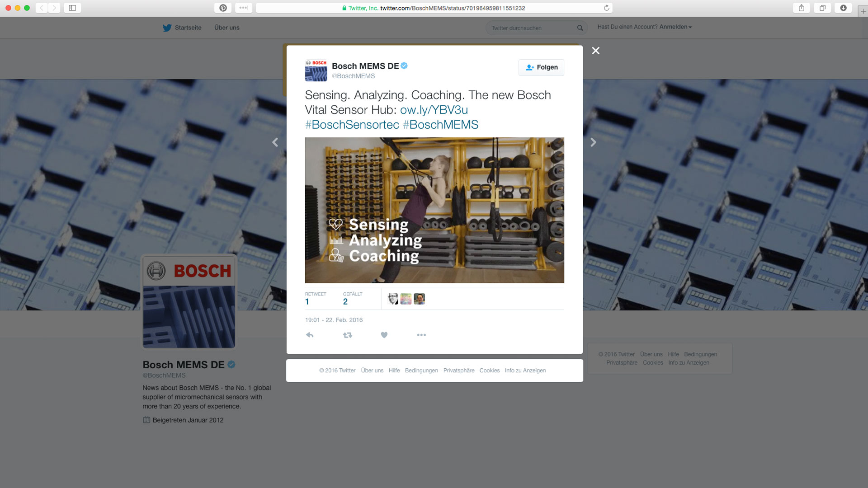
Task: Open the Safari share button
Action: tap(802, 8)
